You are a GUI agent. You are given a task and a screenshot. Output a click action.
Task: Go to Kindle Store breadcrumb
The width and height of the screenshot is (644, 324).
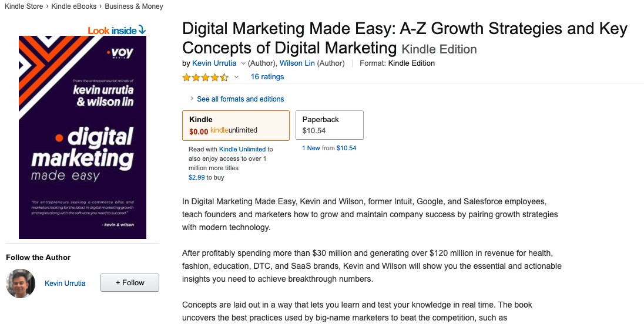click(24, 6)
